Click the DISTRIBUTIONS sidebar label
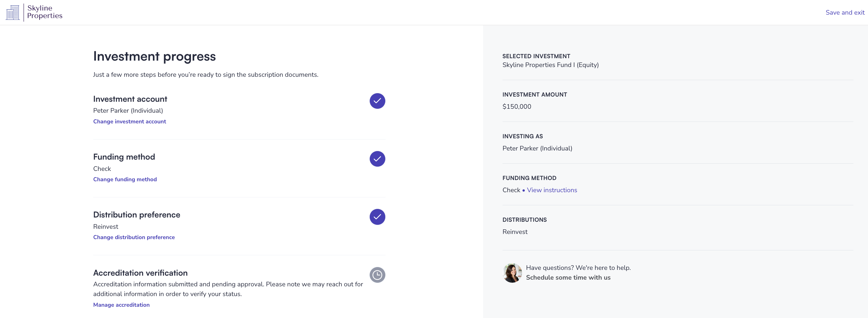 click(524, 220)
